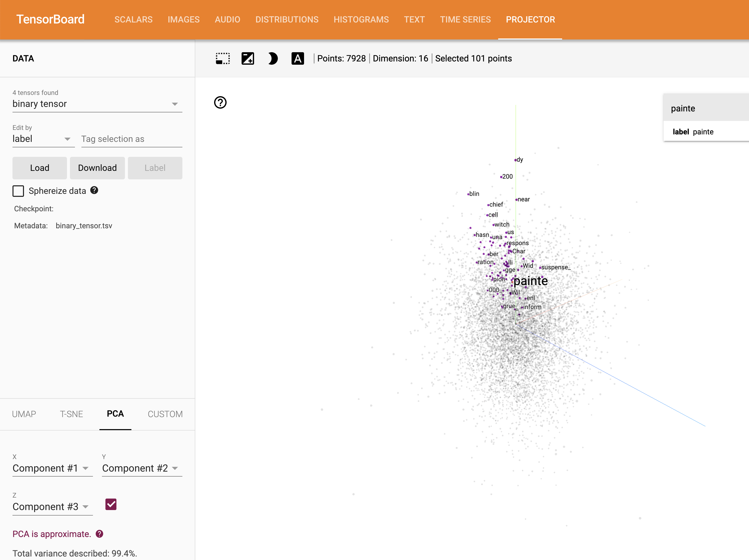Switch to T-SNE projection tab
Viewport: 749px width, 560px height.
71,414
